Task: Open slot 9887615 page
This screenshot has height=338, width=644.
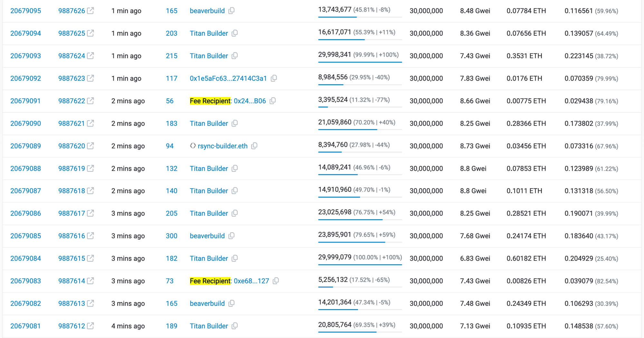Action: pos(71,259)
